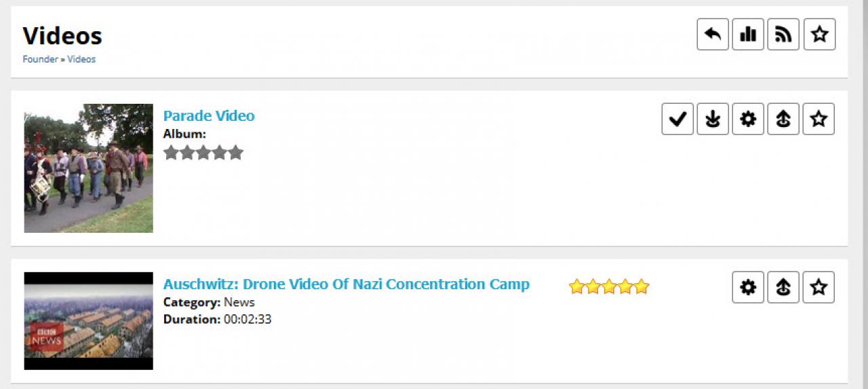Click the upload arrow icon for Auschwitz video
Image resolution: width=868 pixels, height=389 pixels.
tap(783, 288)
